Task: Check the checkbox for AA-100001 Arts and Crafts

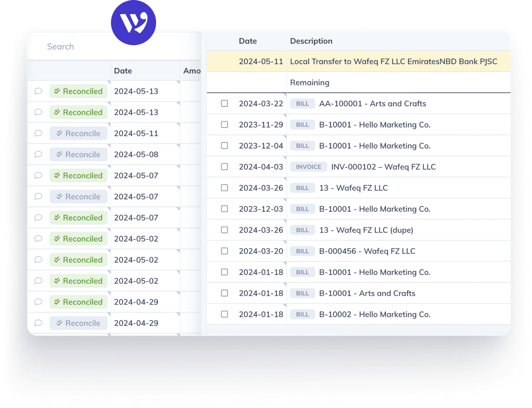Action: point(224,103)
